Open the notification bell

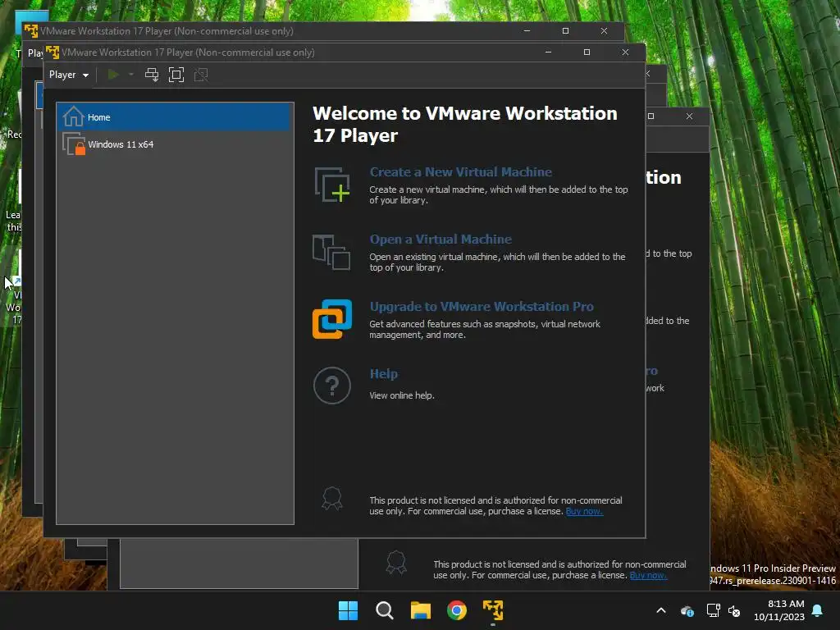point(818,610)
